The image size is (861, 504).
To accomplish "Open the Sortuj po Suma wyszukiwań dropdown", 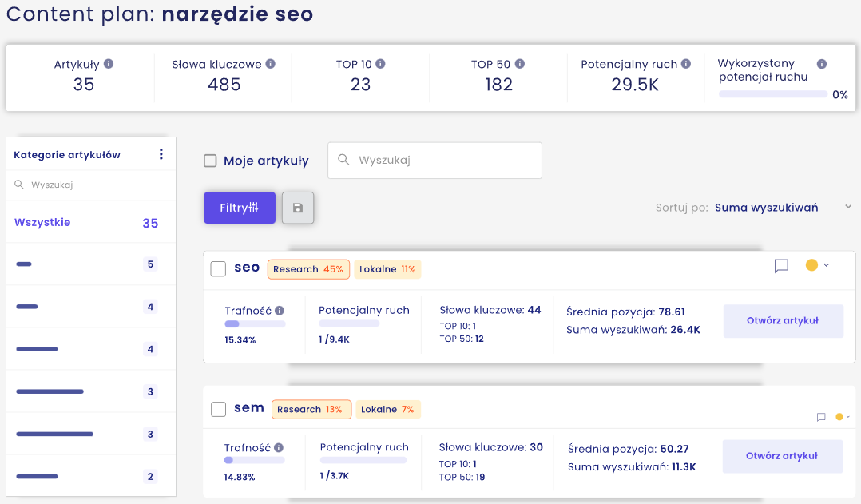I will (x=783, y=208).
